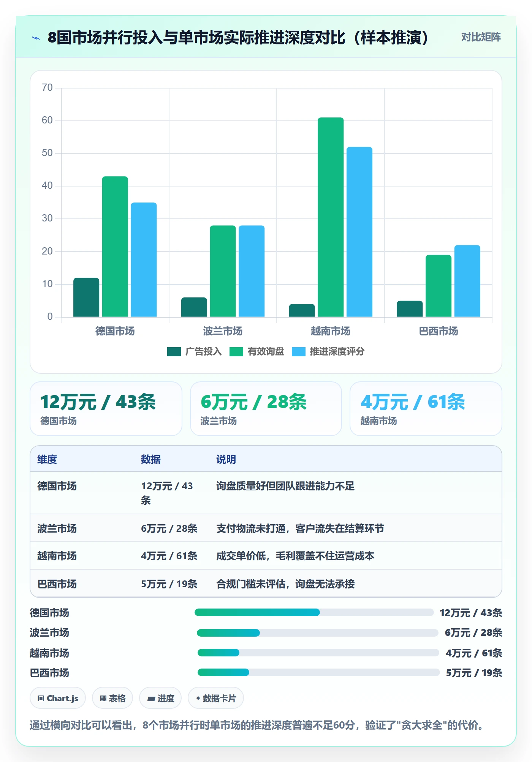Click table cell 6万元 / 28条
The height and width of the screenshot is (762, 532).
point(169,528)
